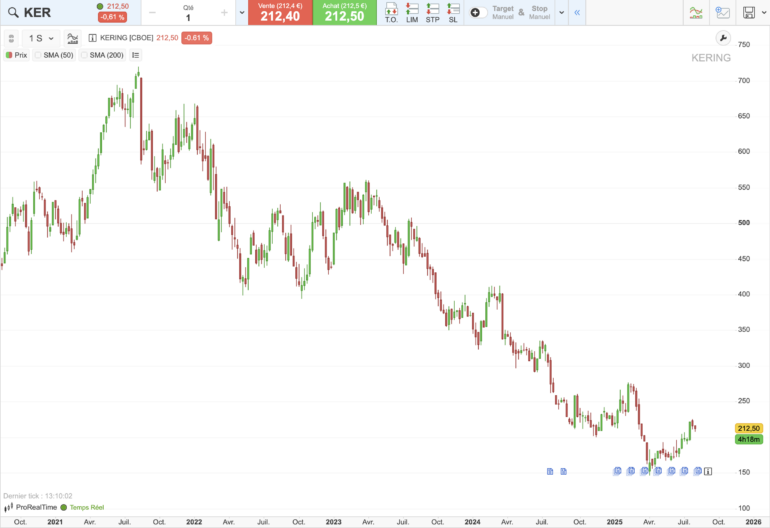Image resolution: width=770 pixels, height=528 pixels.
Task: Enable the SMA (200) checkbox
Action: (x=84, y=55)
